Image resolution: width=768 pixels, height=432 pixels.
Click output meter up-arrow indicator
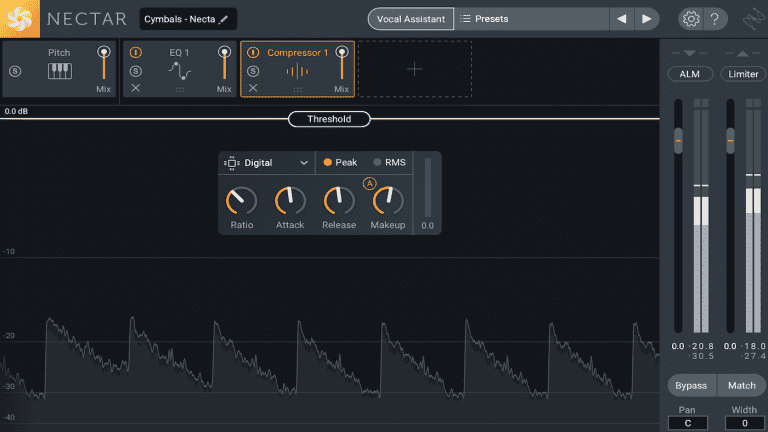pos(742,53)
